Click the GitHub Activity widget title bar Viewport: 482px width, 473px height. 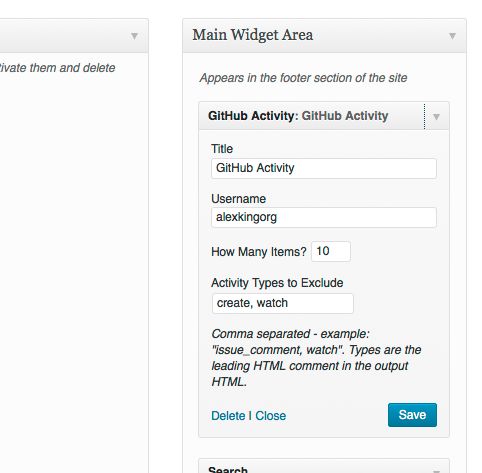coord(324,116)
